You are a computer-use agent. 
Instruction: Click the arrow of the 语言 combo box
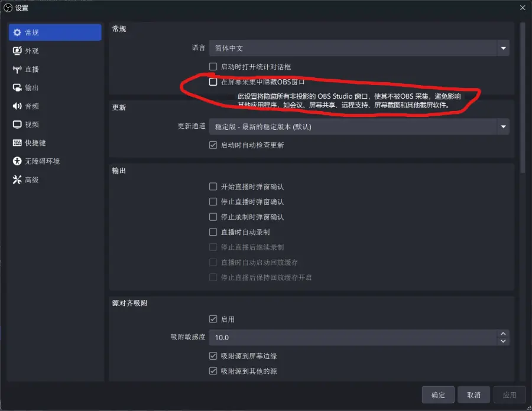click(504, 48)
